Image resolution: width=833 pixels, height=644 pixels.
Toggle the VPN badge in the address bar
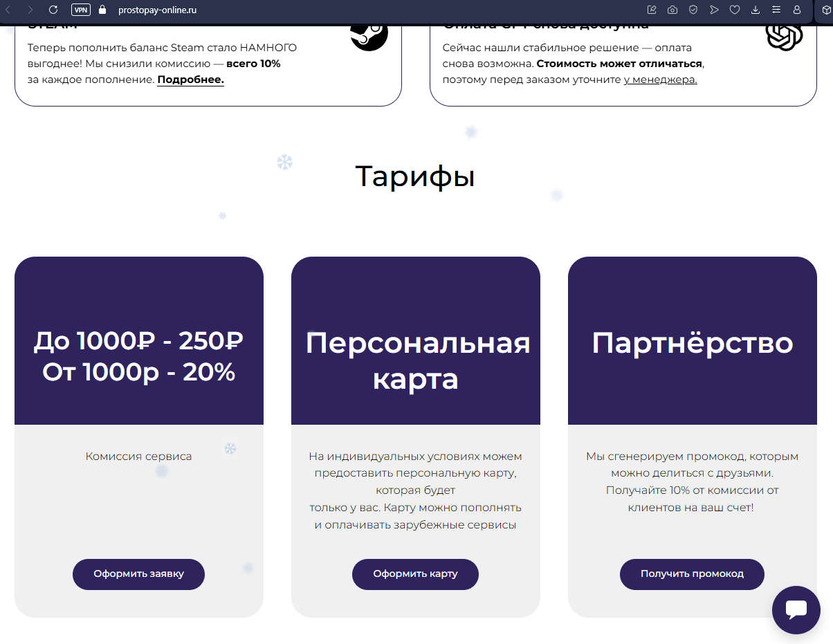click(x=80, y=10)
